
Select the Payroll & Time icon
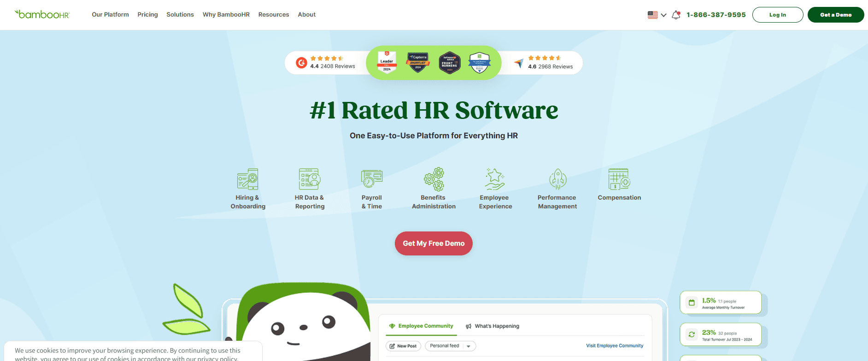371,179
